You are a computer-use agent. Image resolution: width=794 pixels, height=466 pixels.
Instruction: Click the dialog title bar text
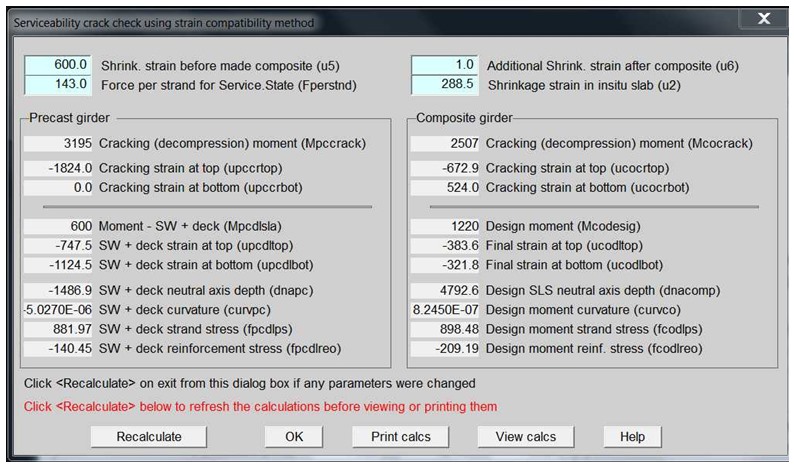coord(164,23)
